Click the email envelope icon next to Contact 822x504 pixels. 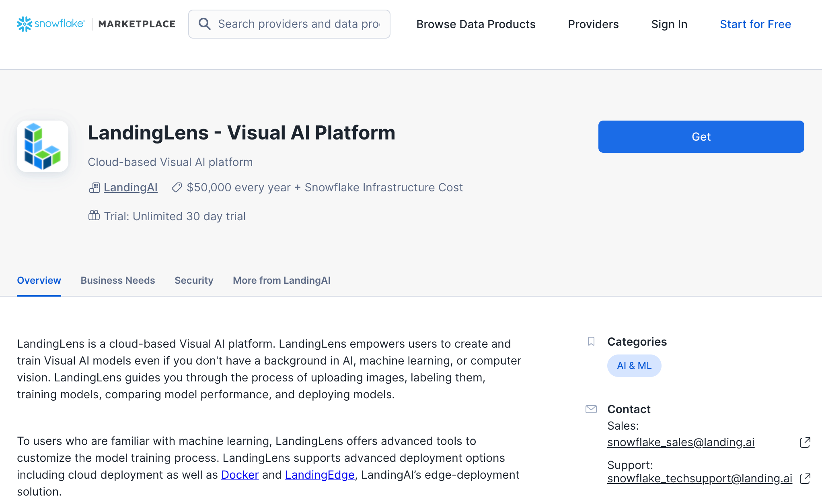point(592,409)
